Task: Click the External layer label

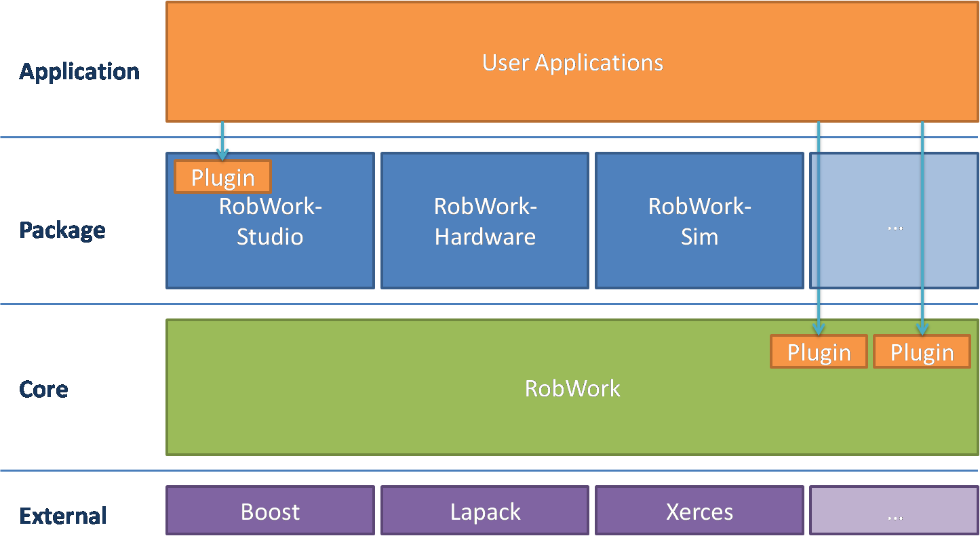Action: coord(63,516)
